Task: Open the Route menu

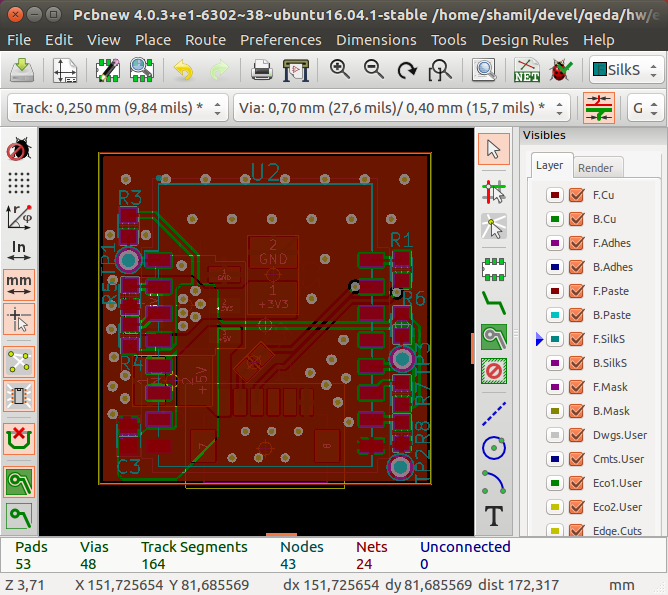Action: click(205, 40)
